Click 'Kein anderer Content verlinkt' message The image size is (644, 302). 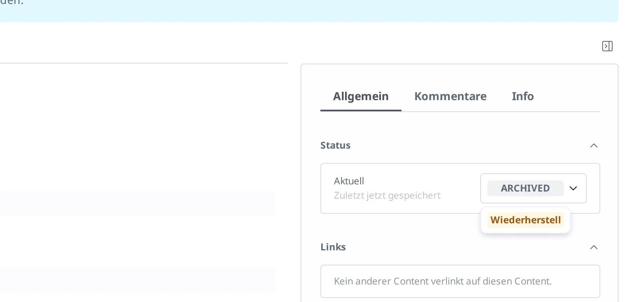442,281
